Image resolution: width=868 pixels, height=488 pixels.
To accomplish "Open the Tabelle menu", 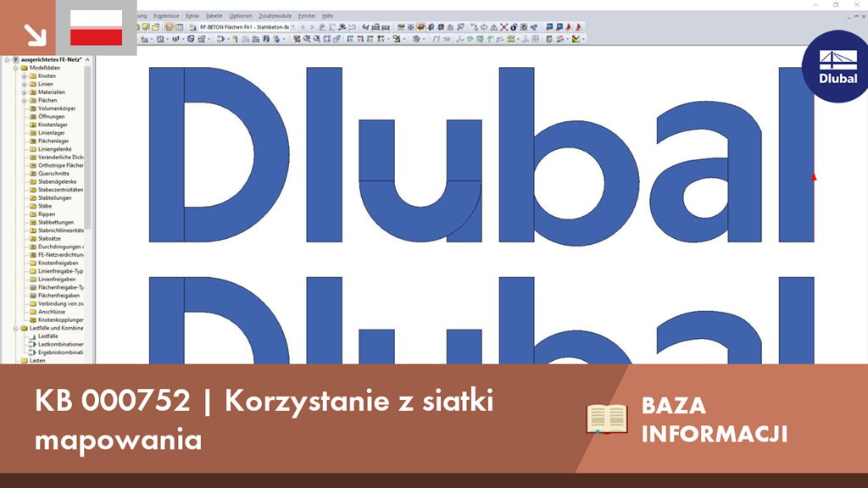I will [214, 16].
